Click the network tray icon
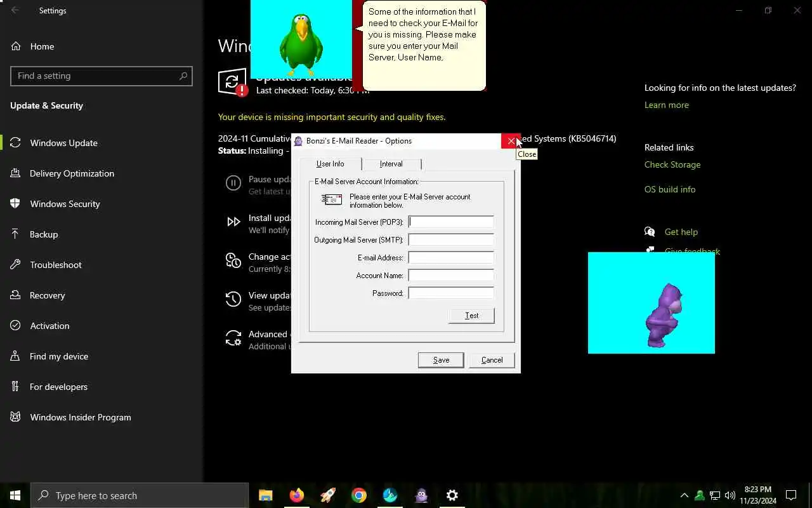812x508 pixels. tap(715, 495)
